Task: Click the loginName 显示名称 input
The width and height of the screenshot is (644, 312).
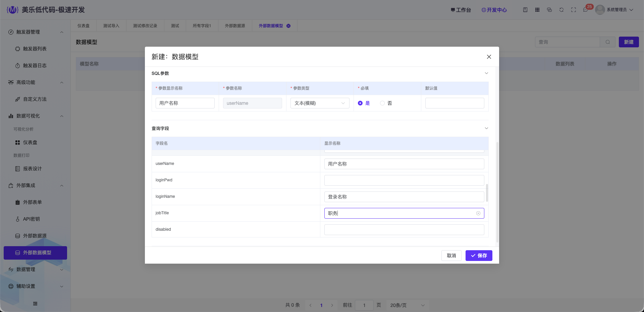Action: [x=404, y=197]
